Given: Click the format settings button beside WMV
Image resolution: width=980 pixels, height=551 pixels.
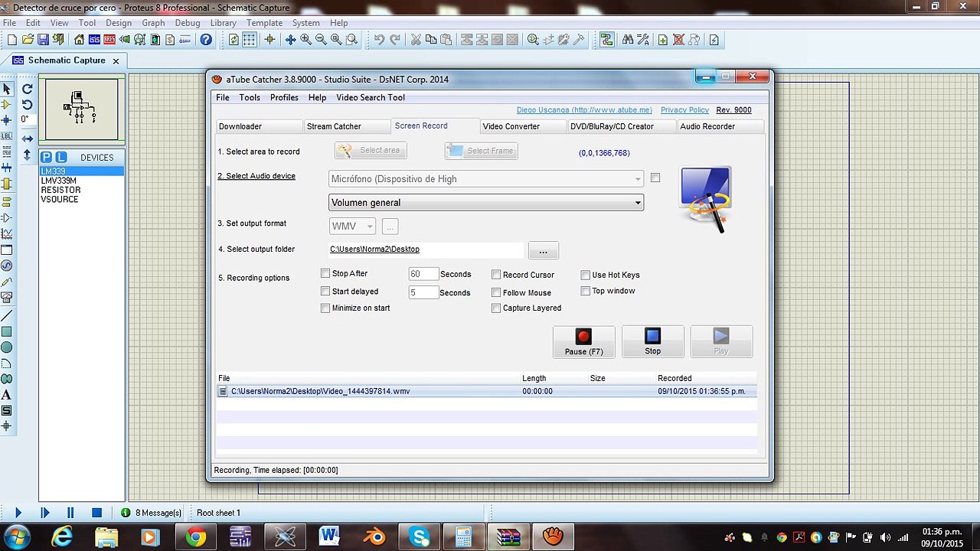Looking at the screenshot, I should [390, 227].
